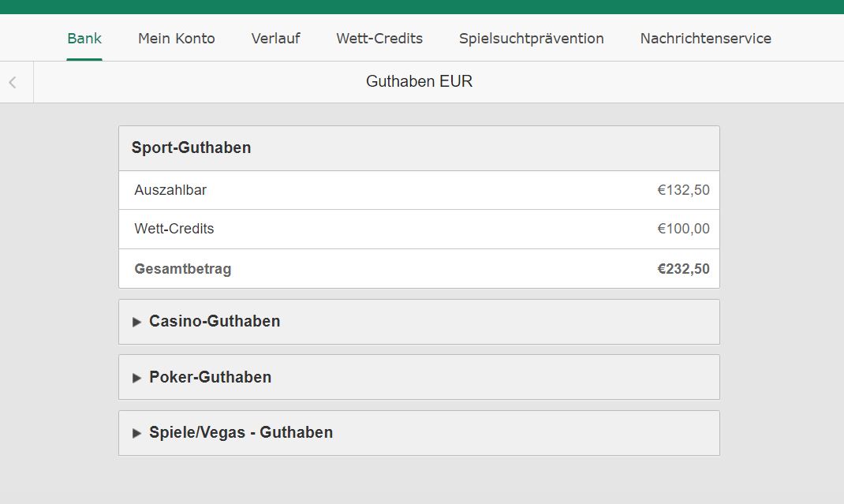Expand the Casino-Guthaben section title
Viewport: 844px width, 504px height.
pos(215,322)
